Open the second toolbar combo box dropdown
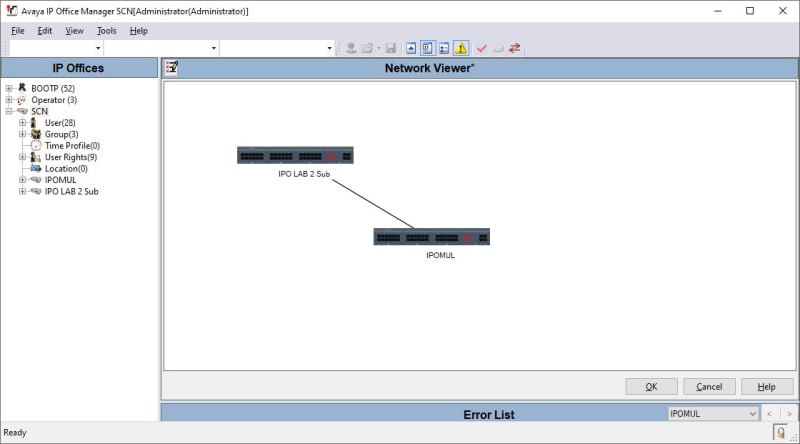The height and width of the screenshot is (444, 800). coord(214,48)
